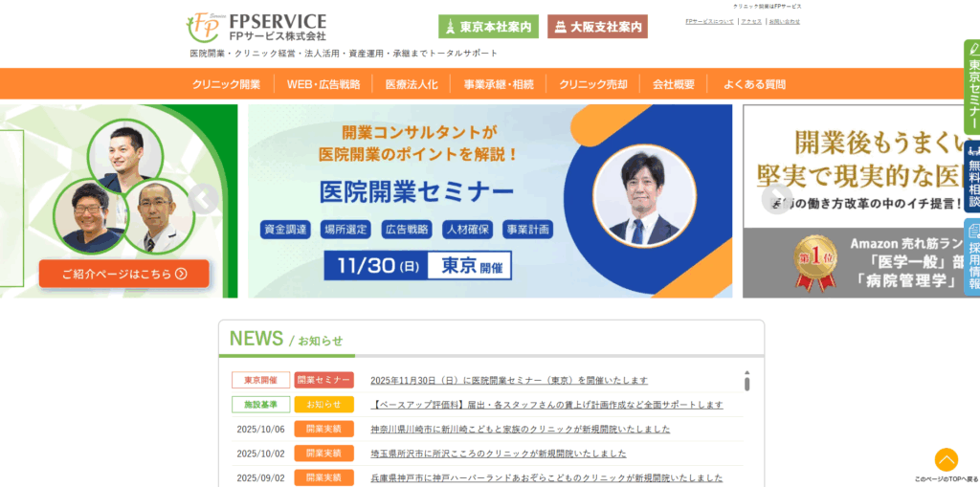Go to the 会社概要 menu item

pos(674,84)
